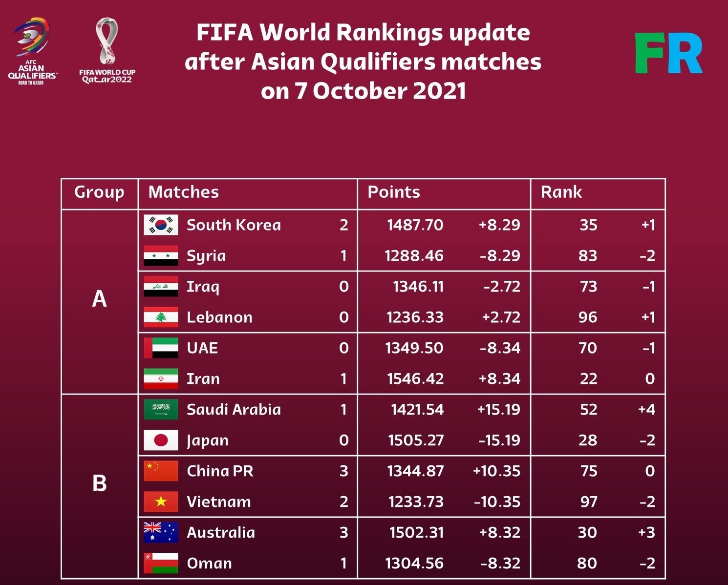Screen dimensions: 728x585
Task: Click the Lebanon flag with cedar tree
Action: pos(161,317)
